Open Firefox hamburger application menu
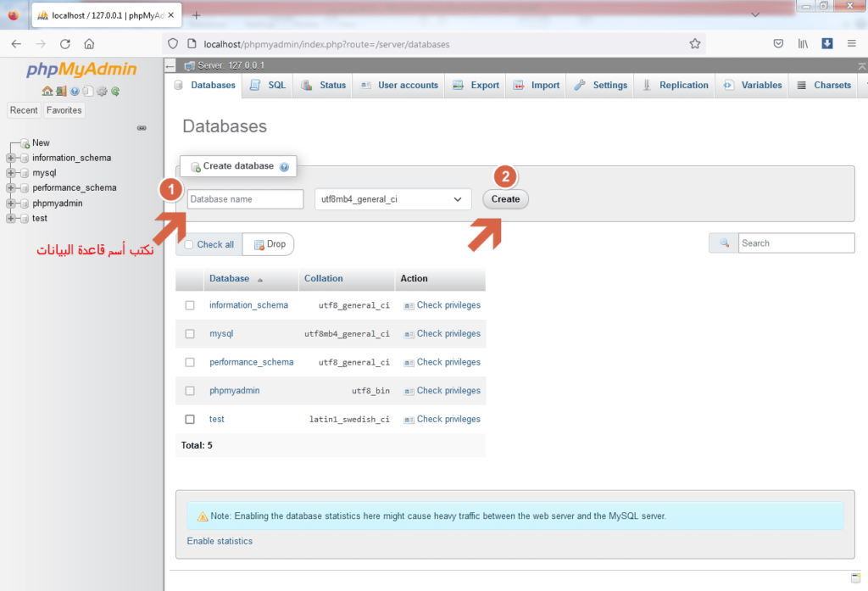The height and width of the screenshot is (591, 868). pyautogui.click(x=851, y=44)
